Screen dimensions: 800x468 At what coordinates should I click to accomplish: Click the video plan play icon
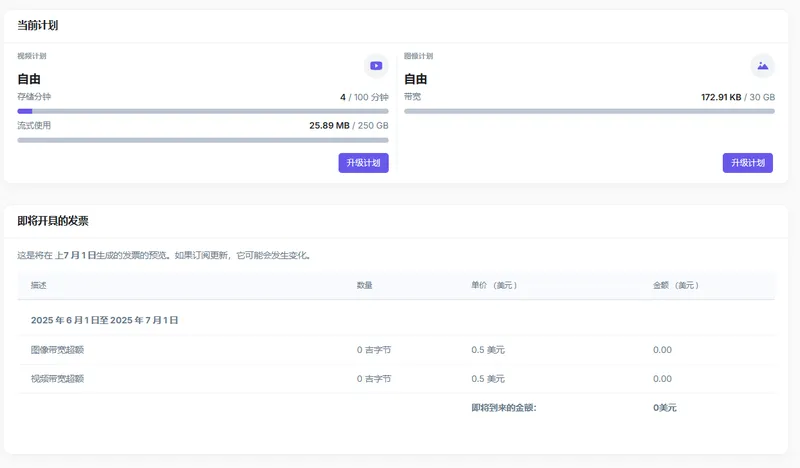(x=376, y=66)
